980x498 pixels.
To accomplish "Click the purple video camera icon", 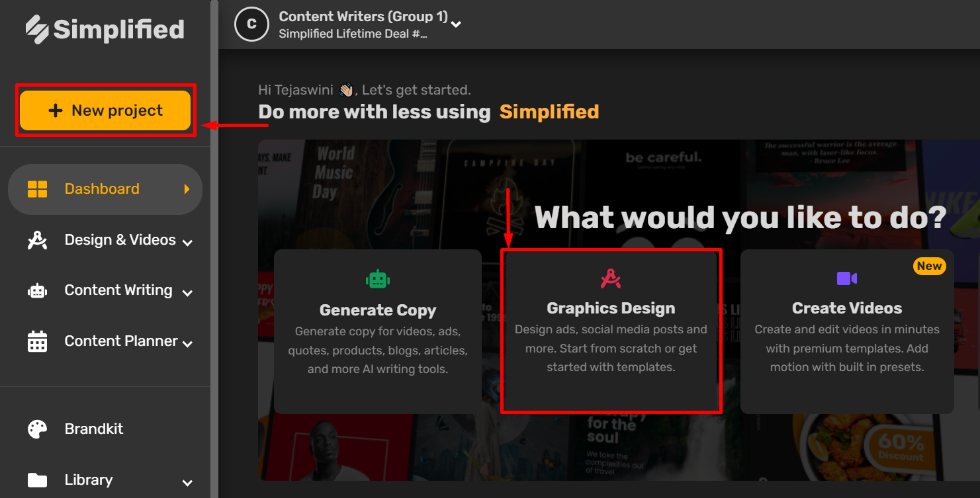I will (847, 278).
